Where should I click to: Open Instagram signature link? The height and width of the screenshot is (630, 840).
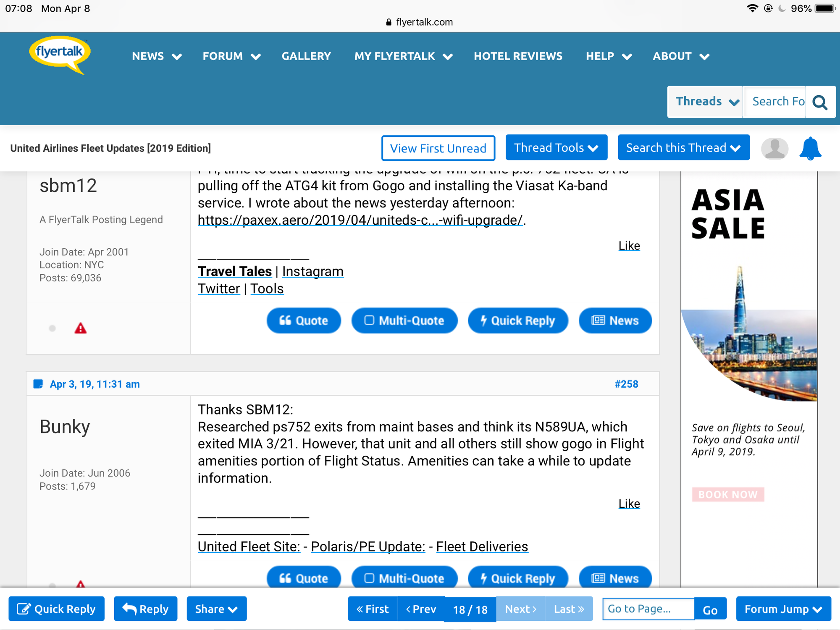click(x=313, y=271)
